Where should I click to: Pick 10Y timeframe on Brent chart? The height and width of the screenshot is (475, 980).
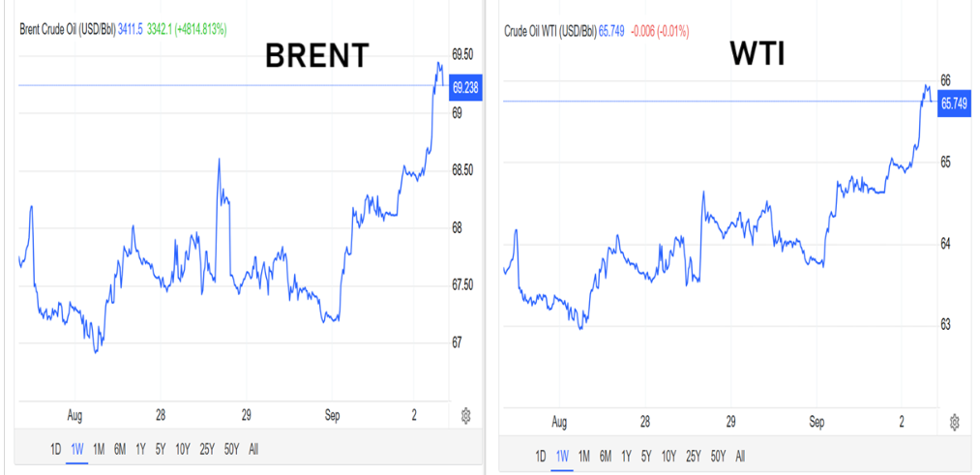[x=180, y=449]
